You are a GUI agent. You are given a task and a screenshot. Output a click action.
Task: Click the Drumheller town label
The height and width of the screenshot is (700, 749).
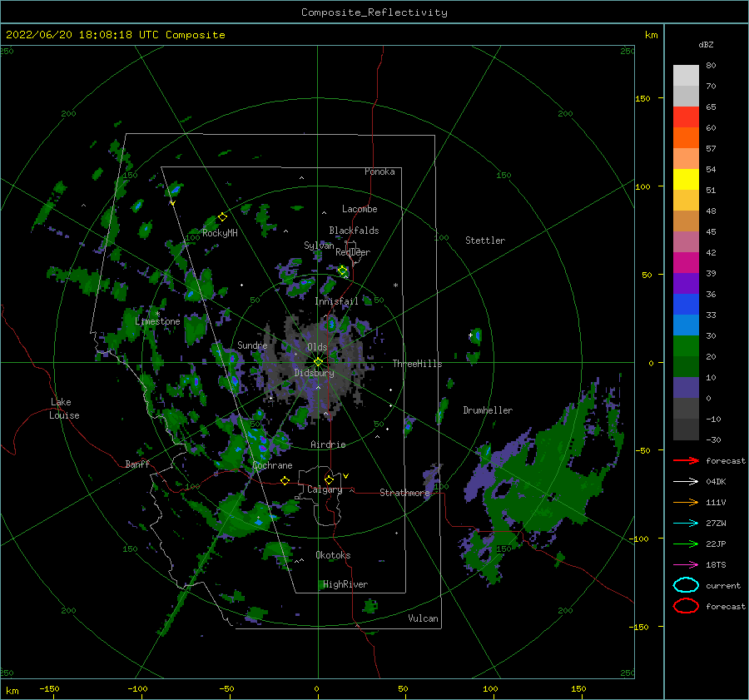click(x=488, y=410)
